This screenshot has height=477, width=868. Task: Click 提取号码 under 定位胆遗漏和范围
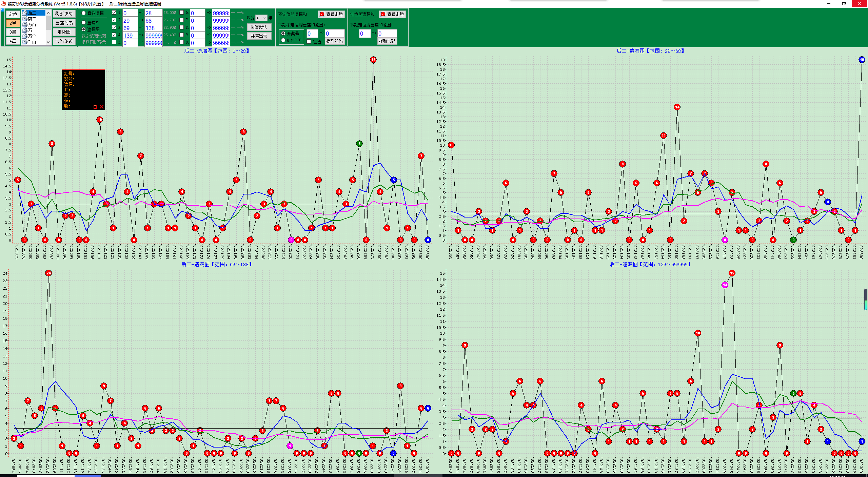pos(387,41)
